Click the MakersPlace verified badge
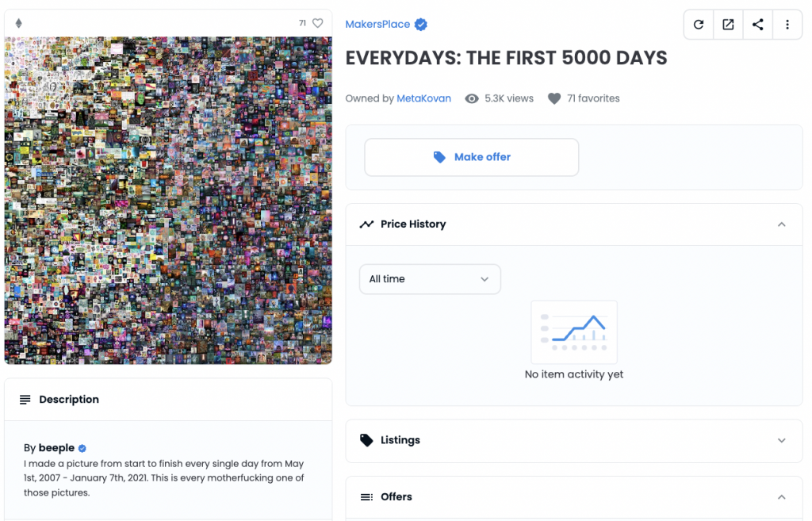The height and width of the screenshot is (521, 812). click(x=421, y=25)
